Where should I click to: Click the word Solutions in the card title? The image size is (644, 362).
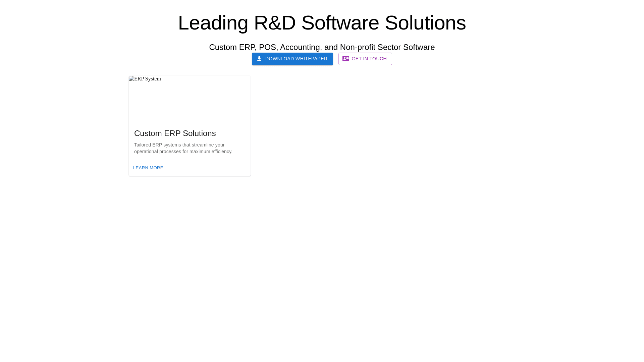[x=199, y=133]
